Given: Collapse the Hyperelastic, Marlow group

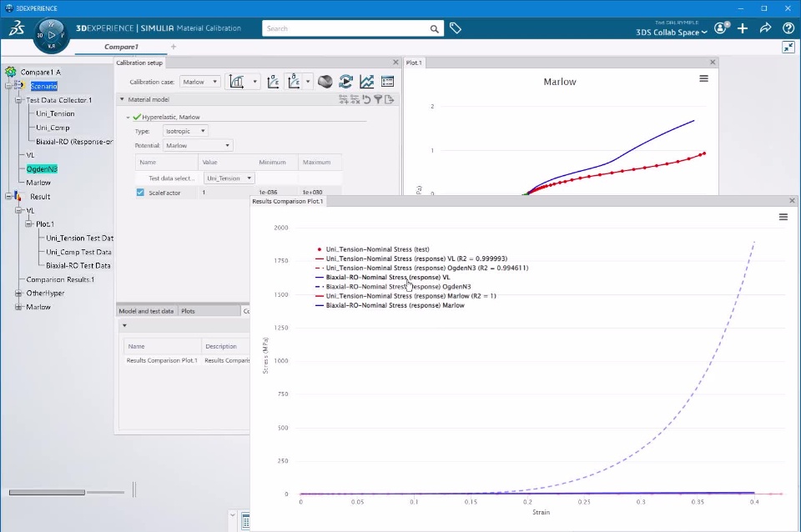Looking at the screenshot, I should (x=128, y=118).
